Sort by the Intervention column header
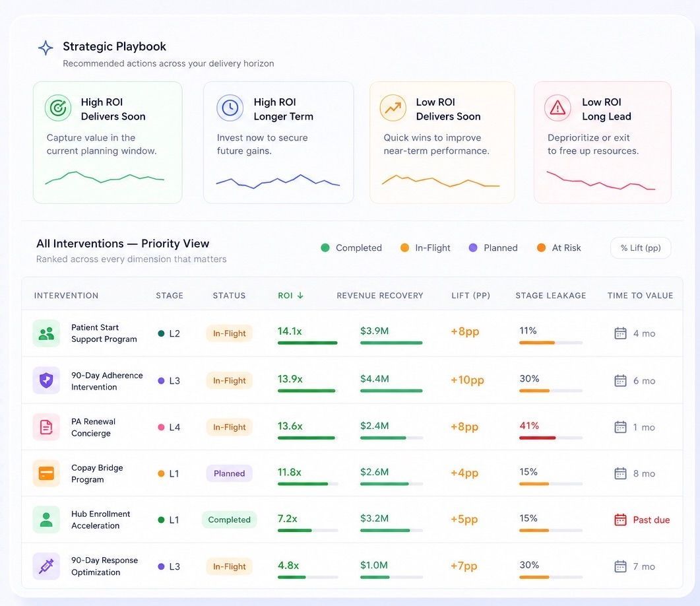The height and width of the screenshot is (606, 700). coord(66,295)
